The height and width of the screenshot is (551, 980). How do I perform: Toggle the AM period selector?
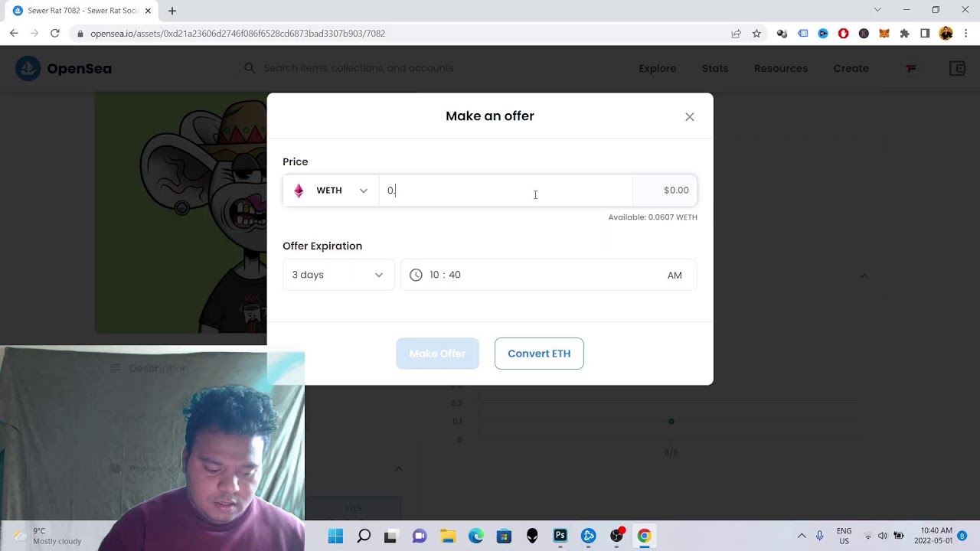675,275
